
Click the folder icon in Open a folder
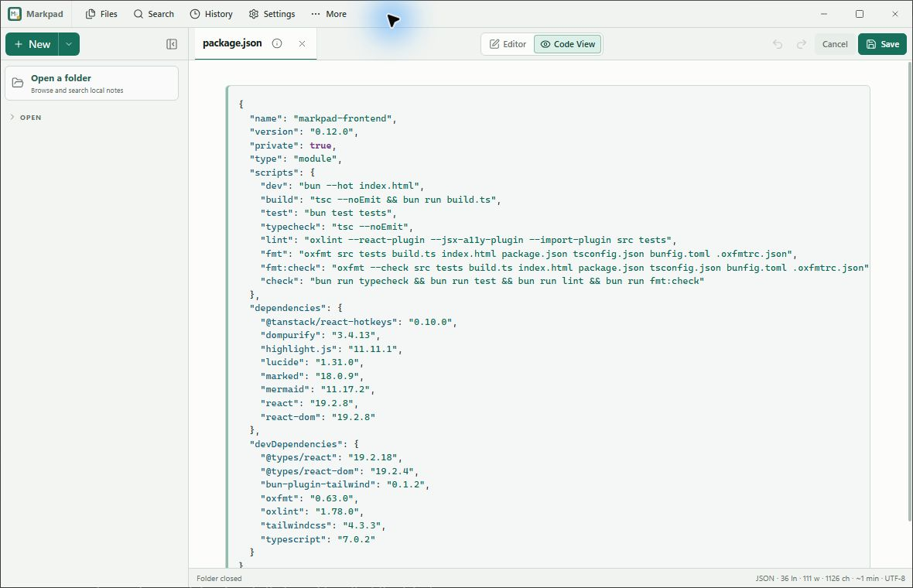click(x=18, y=84)
